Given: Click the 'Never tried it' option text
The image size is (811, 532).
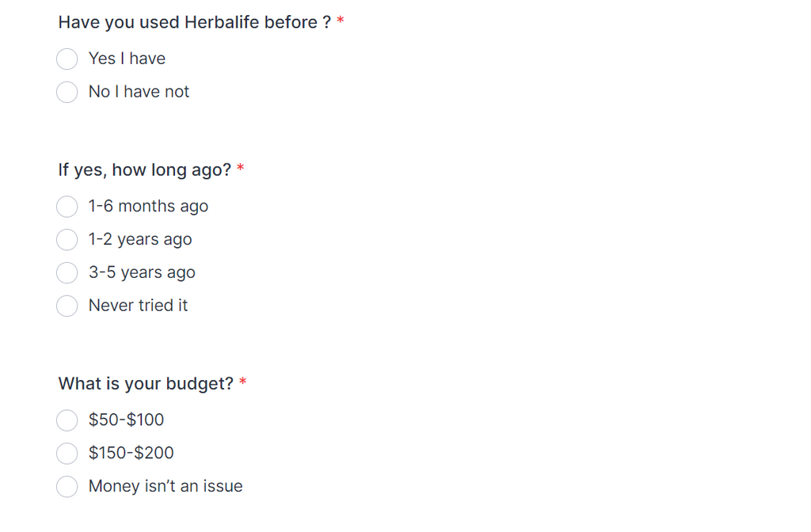Looking at the screenshot, I should click(138, 306).
